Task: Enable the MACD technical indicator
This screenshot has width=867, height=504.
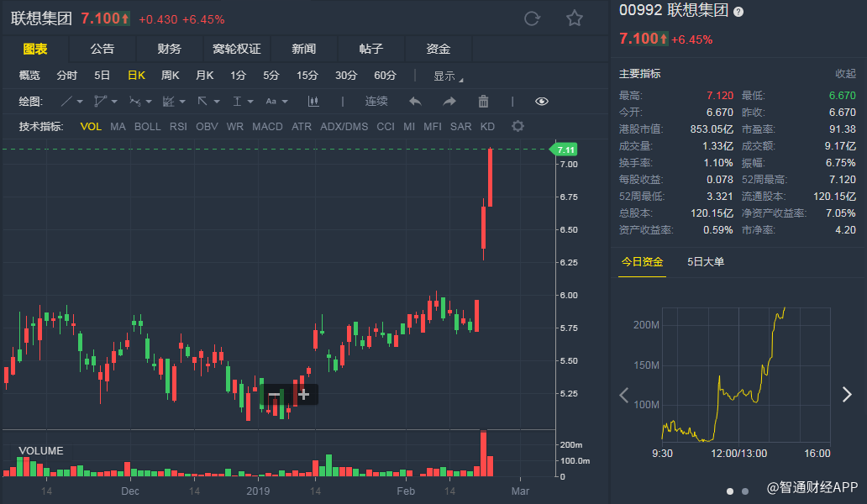Action: tap(267, 127)
